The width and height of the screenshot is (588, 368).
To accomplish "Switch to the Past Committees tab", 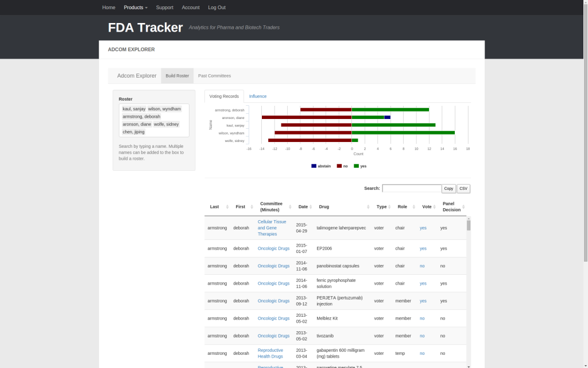I will tap(215, 76).
